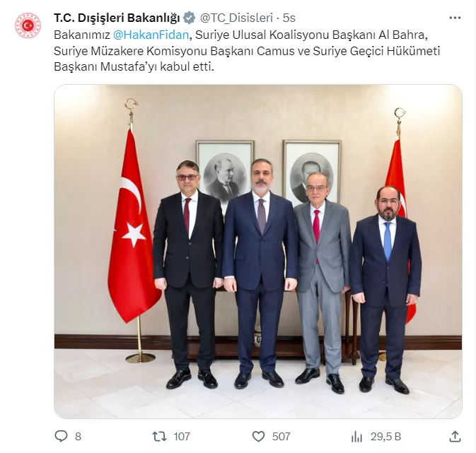The height and width of the screenshot is (453, 476).
Task: Click the retweet count 107
Action: click(x=182, y=437)
